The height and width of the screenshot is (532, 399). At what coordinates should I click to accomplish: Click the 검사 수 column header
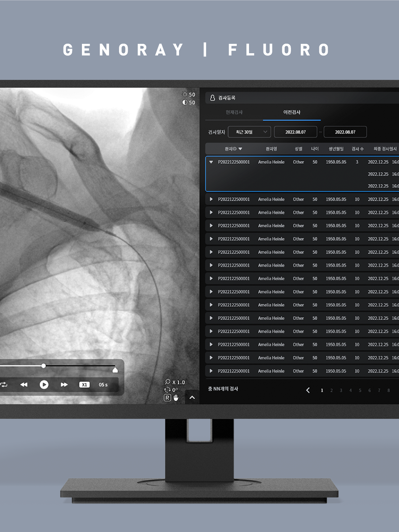click(357, 149)
